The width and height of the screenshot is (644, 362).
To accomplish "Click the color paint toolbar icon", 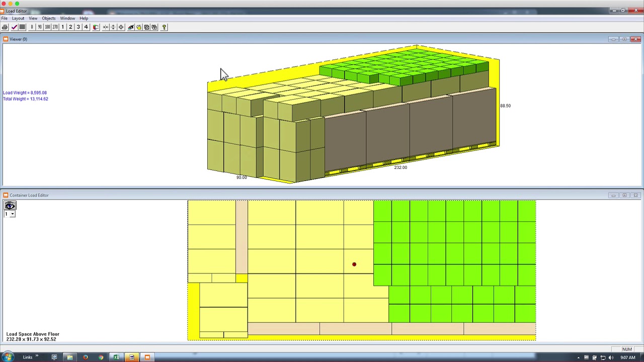I will coord(131,27).
